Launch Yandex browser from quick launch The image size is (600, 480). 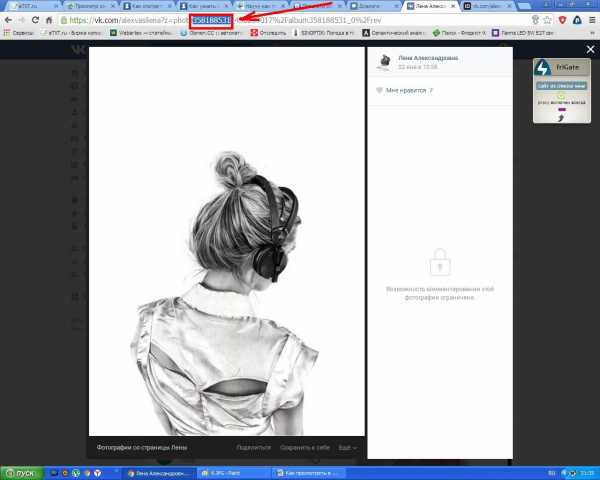(97, 473)
